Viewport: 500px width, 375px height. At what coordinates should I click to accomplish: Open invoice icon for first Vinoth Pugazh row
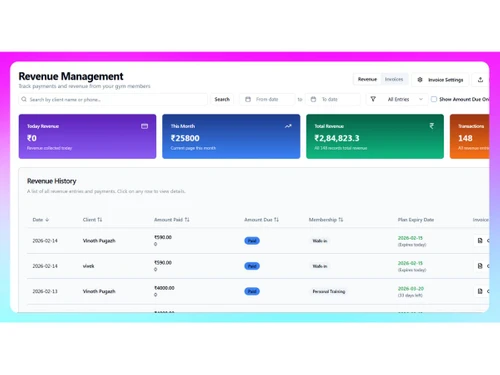click(x=480, y=241)
